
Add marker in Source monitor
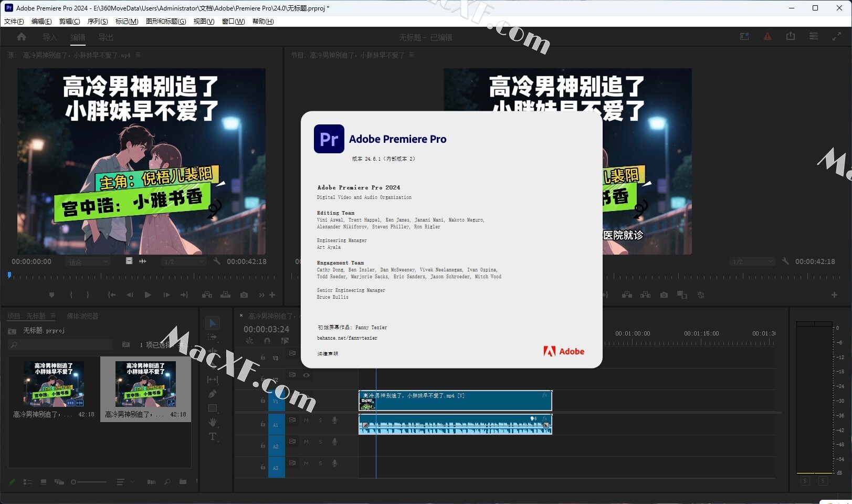(51, 295)
